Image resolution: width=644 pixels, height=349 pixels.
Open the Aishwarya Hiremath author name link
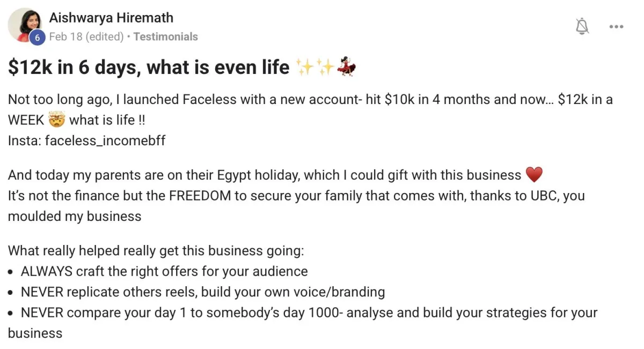pyautogui.click(x=111, y=18)
